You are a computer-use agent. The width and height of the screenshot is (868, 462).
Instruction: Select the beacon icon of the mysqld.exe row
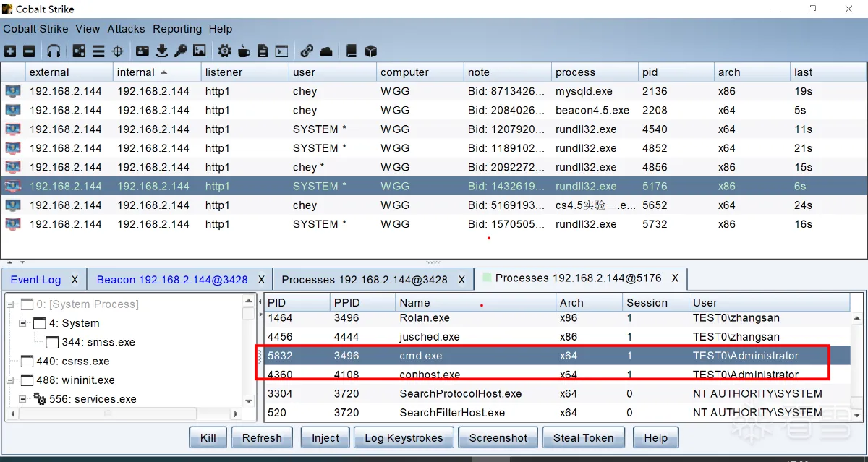13,92
